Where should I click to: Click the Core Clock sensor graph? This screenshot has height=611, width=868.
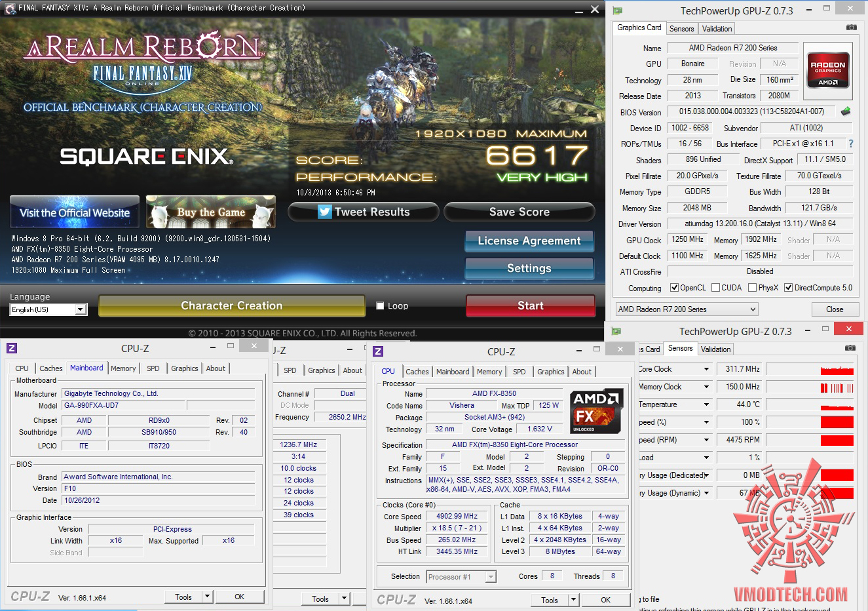(810, 369)
